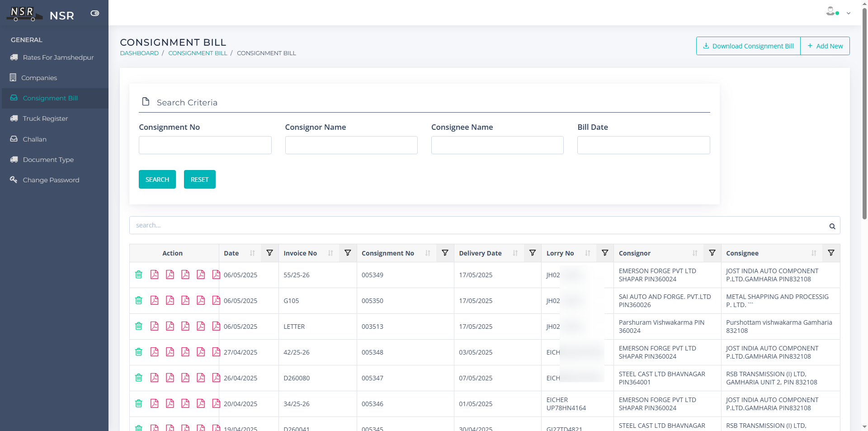The height and width of the screenshot is (431, 868).
Task: Open the Lorry No column filter
Action: pos(605,253)
